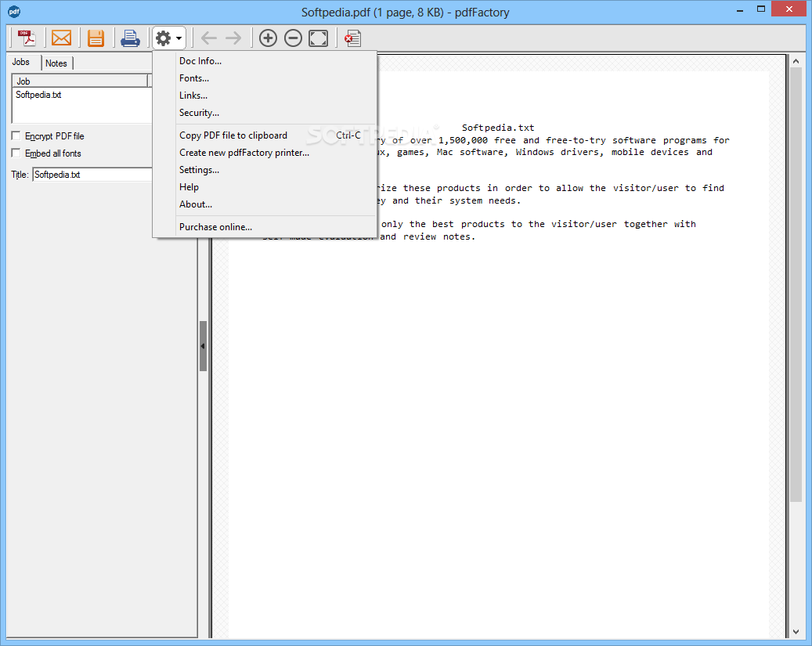
Task: Open the dropdown arrow beside the gear icon
Action: 179,38
